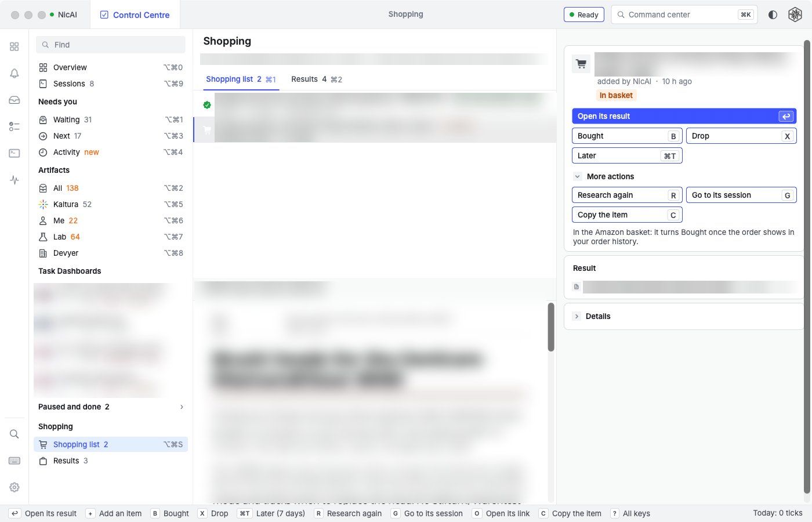Open the inbox tray icon in left rail
The image size is (812, 522).
tap(14, 100)
